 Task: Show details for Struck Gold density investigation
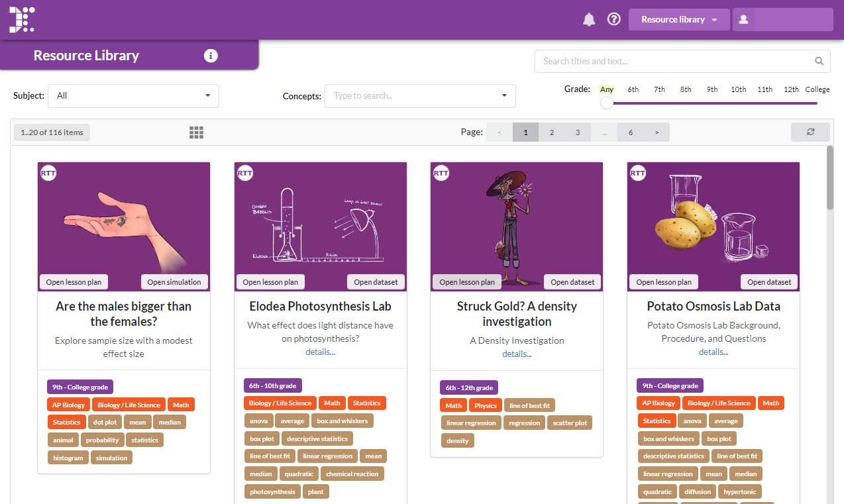point(517,354)
